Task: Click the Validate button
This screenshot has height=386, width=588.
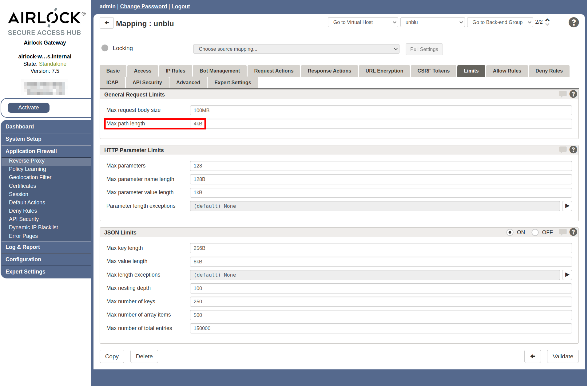Action: tap(562, 356)
